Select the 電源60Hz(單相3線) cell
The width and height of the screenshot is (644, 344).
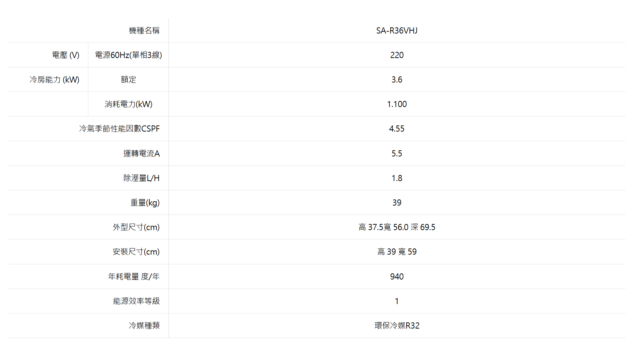128,55
